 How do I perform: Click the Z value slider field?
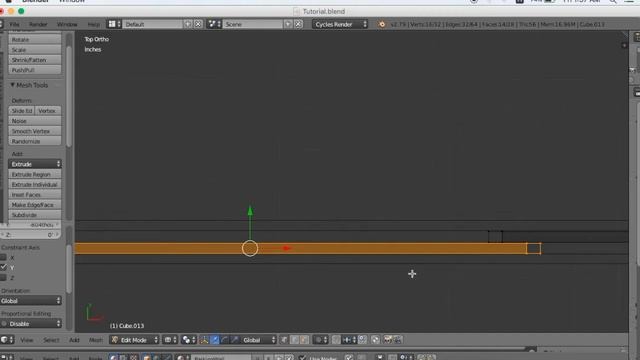coord(31,235)
